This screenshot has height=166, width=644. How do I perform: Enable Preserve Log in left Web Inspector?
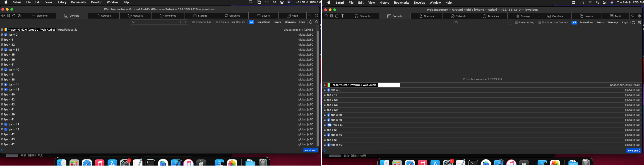tap(193, 22)
